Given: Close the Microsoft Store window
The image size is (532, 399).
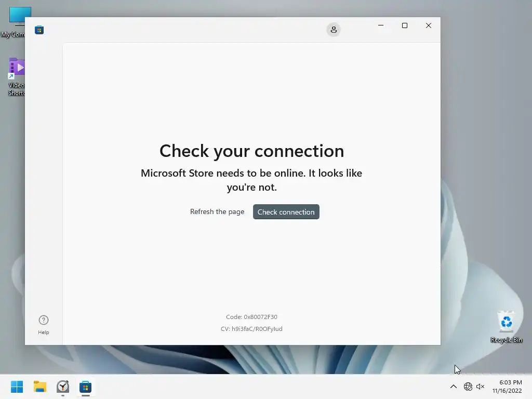Looking at the screenshot, I should tap(429, 25).
